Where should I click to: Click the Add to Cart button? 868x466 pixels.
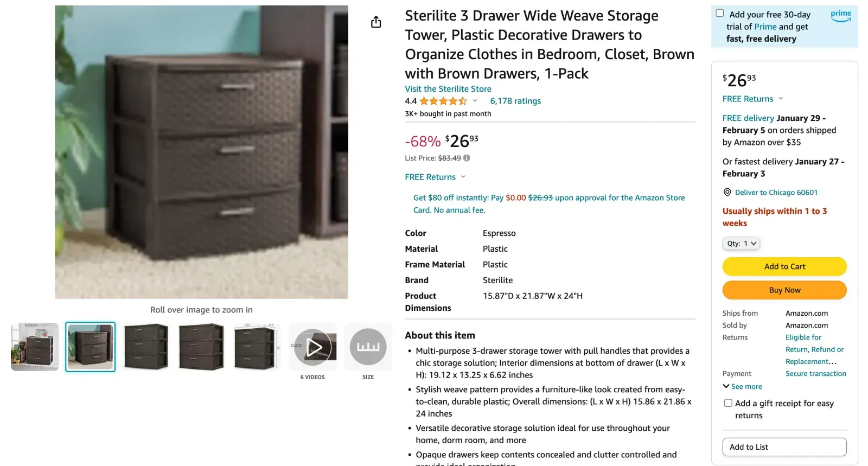[784, 266]
